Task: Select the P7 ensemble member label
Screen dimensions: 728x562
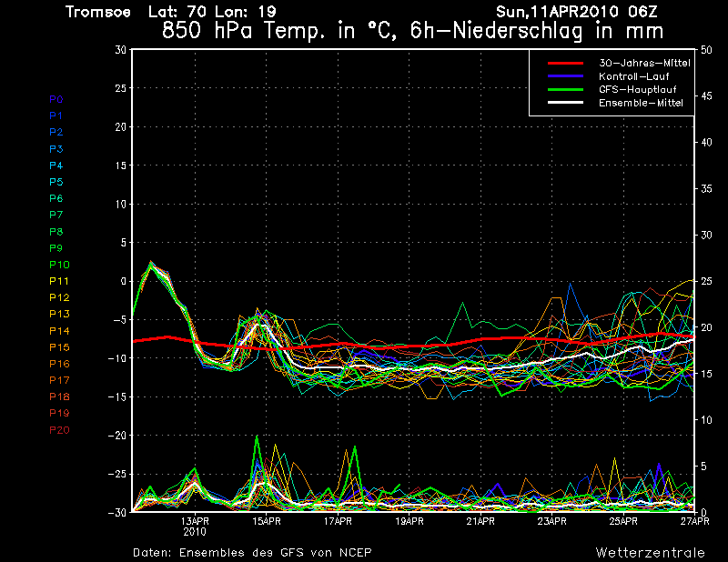Action: pyautogui.click(x=56, y=215)
